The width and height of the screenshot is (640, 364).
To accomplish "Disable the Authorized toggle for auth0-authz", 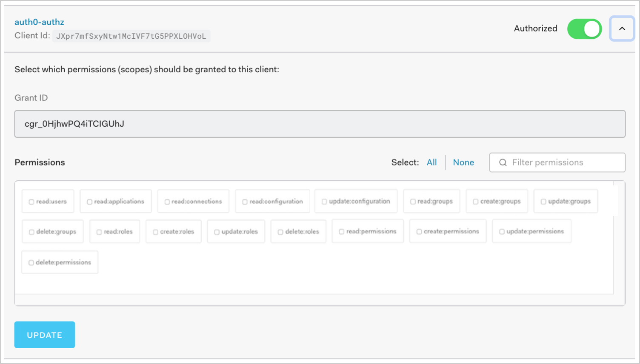I will 584,28.
